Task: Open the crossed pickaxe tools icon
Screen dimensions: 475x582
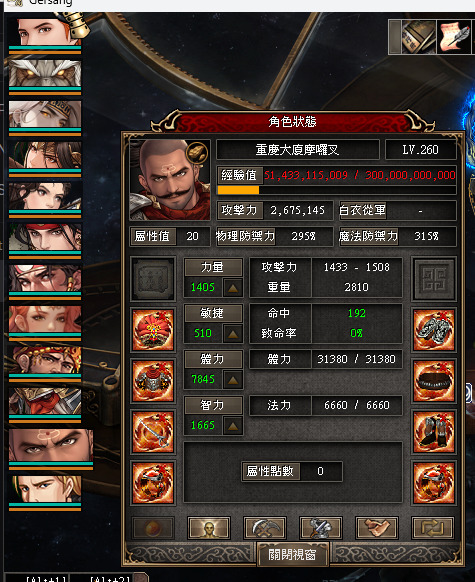Action: point(265,528)
